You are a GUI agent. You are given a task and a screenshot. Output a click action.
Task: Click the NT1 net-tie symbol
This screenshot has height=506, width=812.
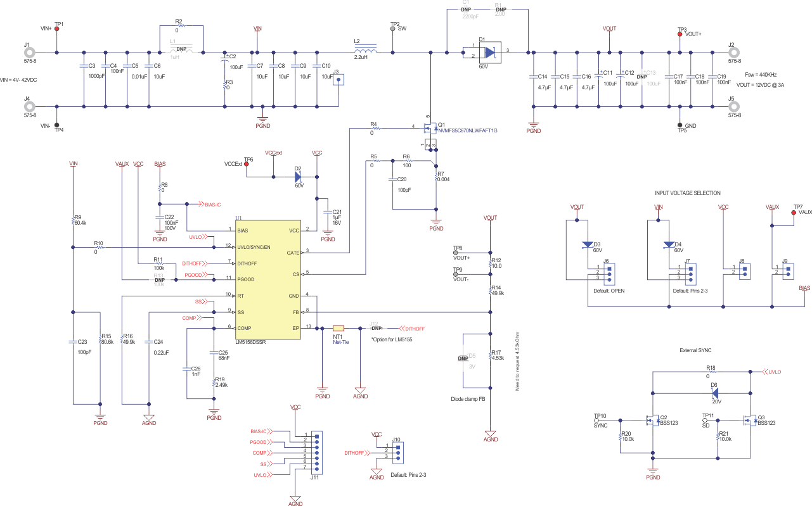tap(338, 328)
